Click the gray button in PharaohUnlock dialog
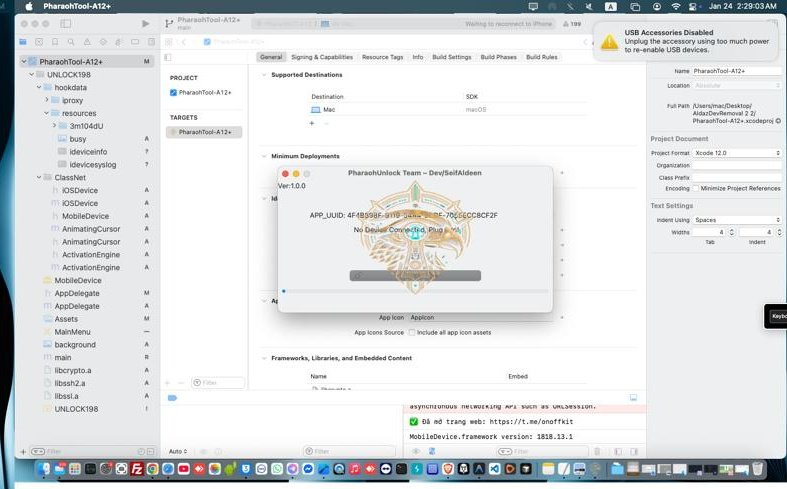Screen dimensions: 787x489 tap(415, 276)
